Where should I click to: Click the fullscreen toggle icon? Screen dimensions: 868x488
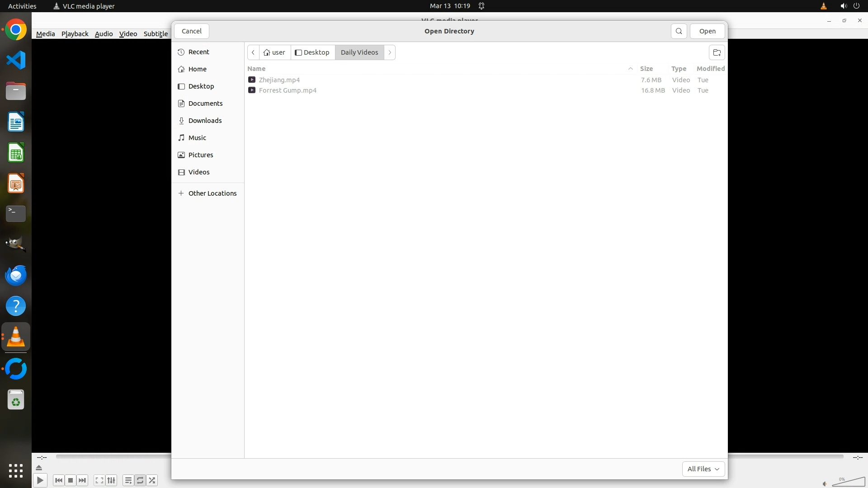pos(99,480)
